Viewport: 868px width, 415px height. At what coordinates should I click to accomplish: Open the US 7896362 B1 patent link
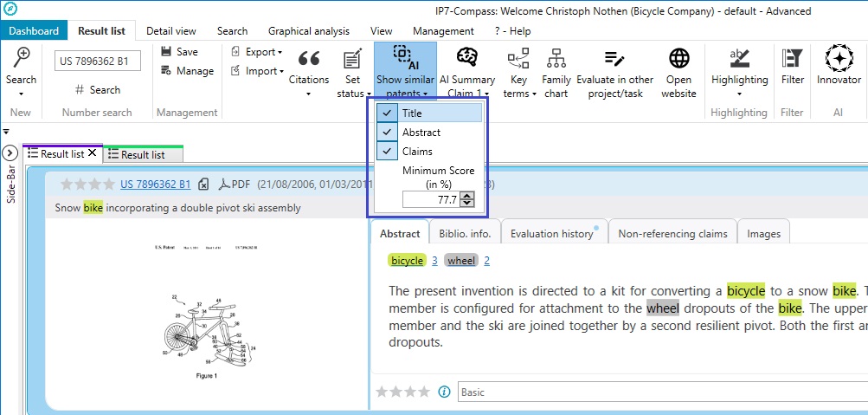click(x=155, y=184)
